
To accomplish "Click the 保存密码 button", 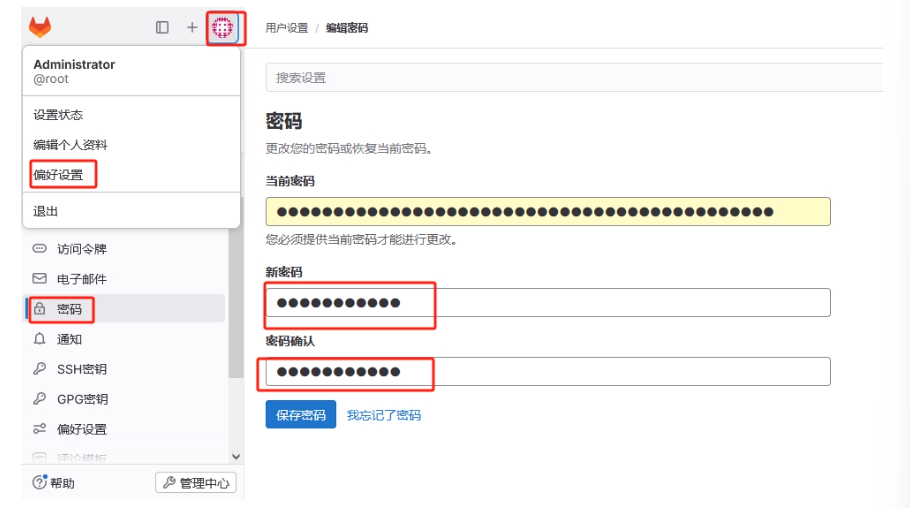I will [301, 415].
